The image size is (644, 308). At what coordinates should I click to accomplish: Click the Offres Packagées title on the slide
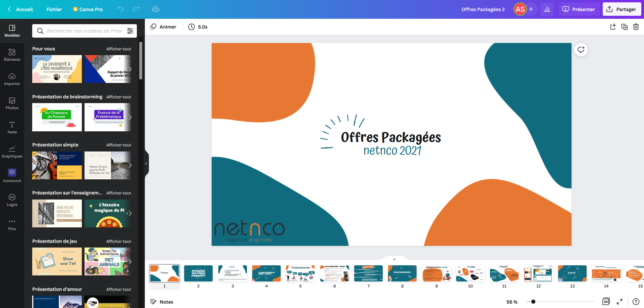click(391, 137)
